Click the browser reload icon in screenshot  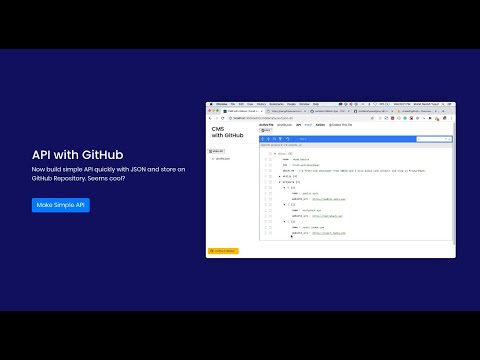[x=223, y=118]
